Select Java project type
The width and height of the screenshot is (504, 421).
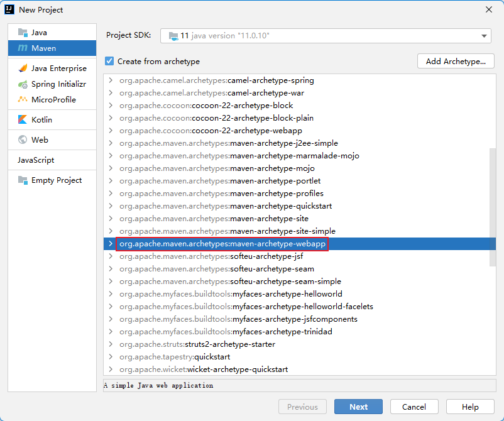52,33
